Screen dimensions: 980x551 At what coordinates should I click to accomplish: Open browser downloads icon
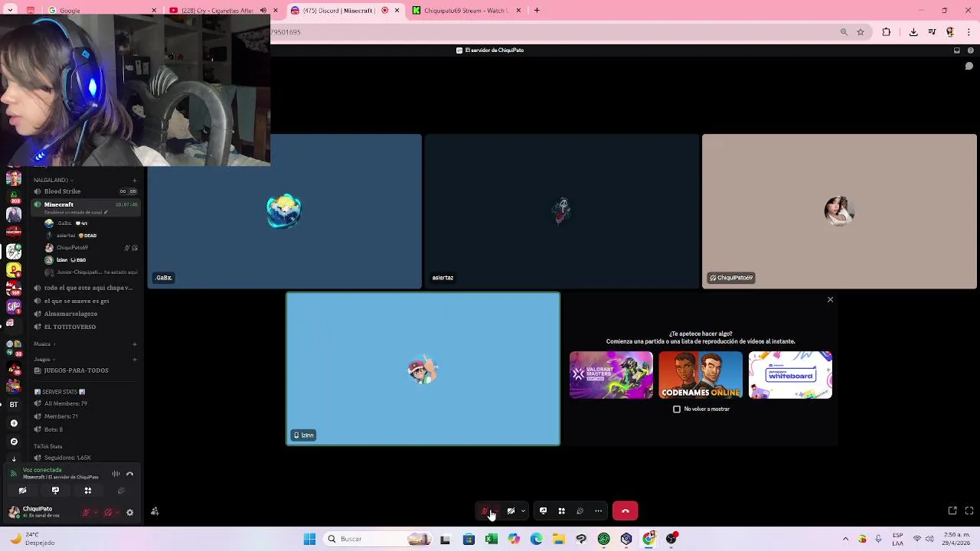pyautogui.click(x=913, y=32)
